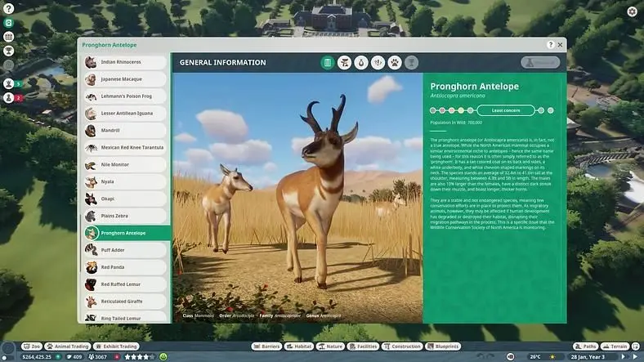
Task: Switch to the paw print tab icon
Action: 395,63
